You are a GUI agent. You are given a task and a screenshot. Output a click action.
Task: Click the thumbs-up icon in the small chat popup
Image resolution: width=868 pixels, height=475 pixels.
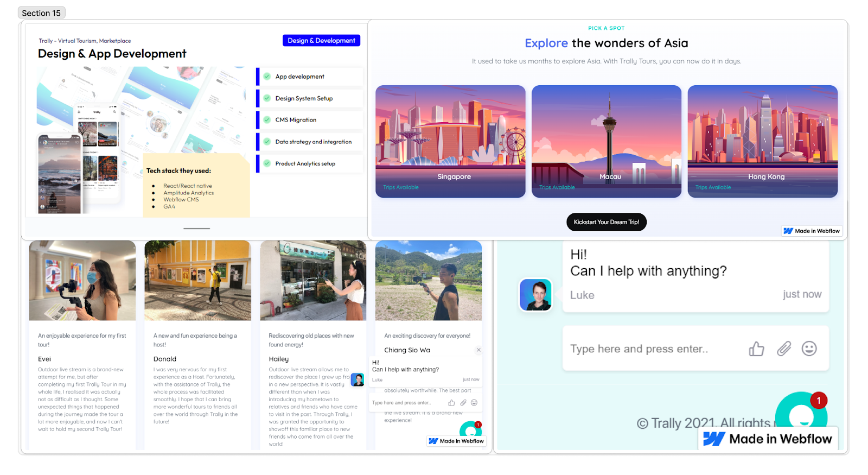tap(451, 403)
